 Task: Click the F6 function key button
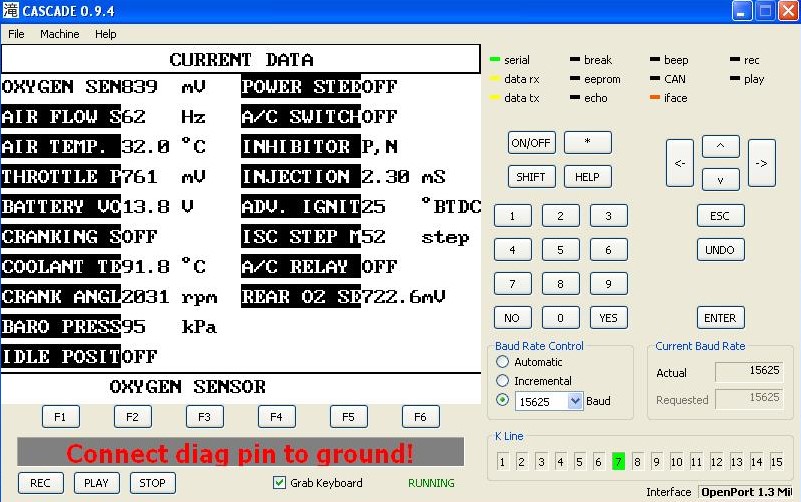(420, 417)
